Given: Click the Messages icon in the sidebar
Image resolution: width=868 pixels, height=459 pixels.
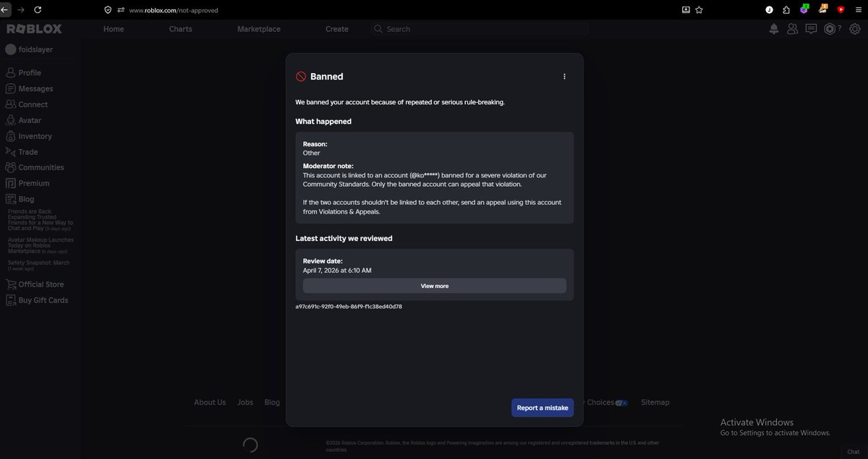Looking at the screenshot, I should click(x=11, y=88).
